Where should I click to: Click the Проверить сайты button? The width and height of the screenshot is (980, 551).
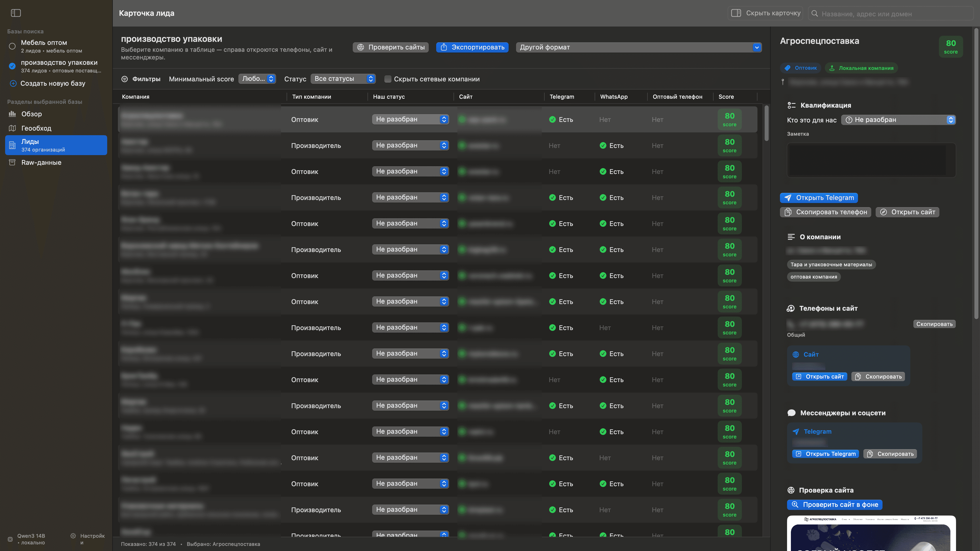(x=391, y=47)
